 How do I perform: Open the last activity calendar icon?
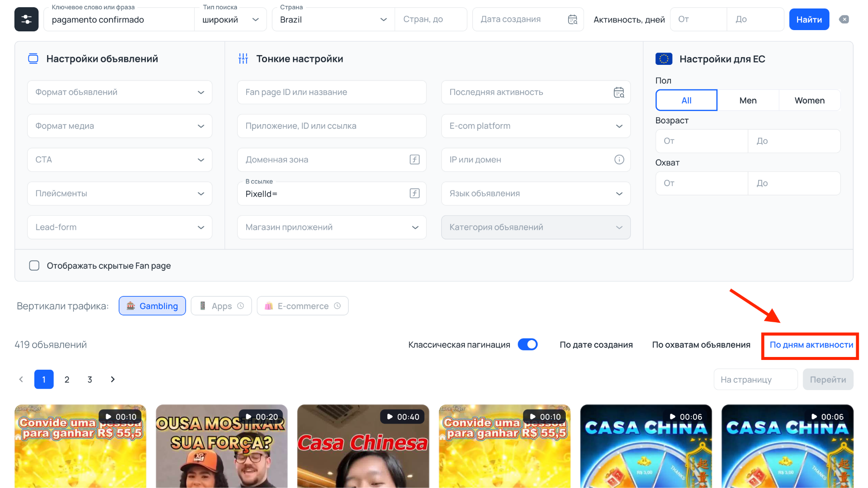619,92
